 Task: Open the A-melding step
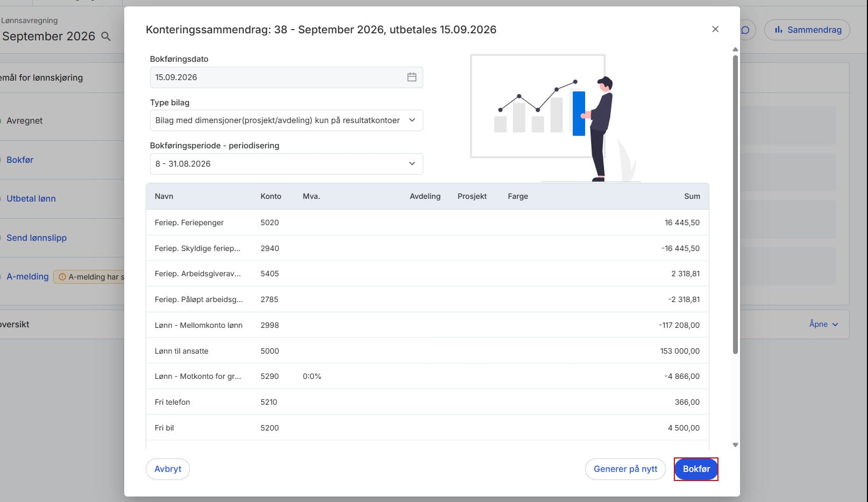27,277
